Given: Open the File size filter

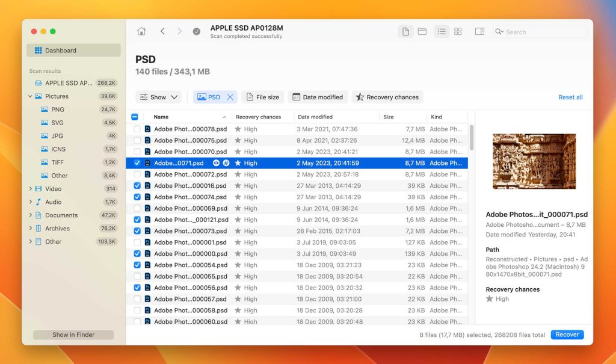Looking at the screenshot, I should [263, 97].
